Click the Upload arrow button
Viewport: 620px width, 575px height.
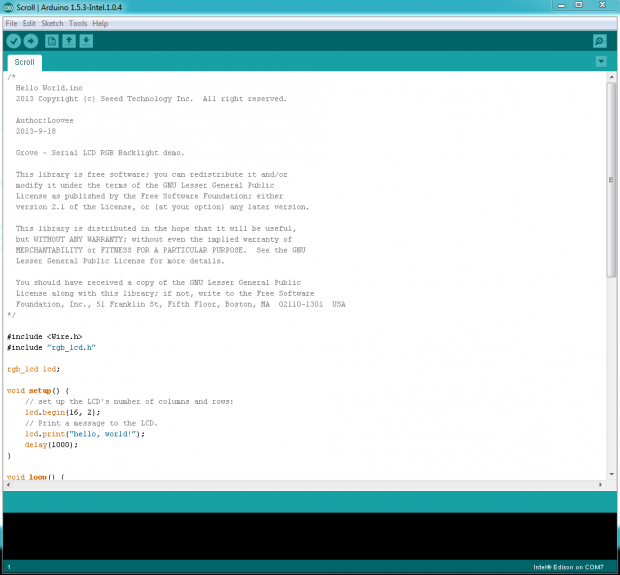pos(30,41)
